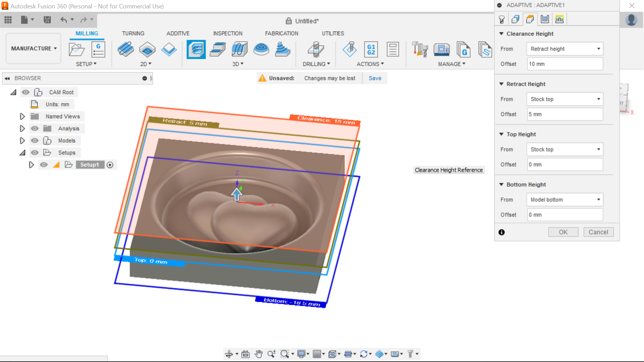
Task: Select the 2D Adaptive Clearing icon
Action: (x=126, y=50)
